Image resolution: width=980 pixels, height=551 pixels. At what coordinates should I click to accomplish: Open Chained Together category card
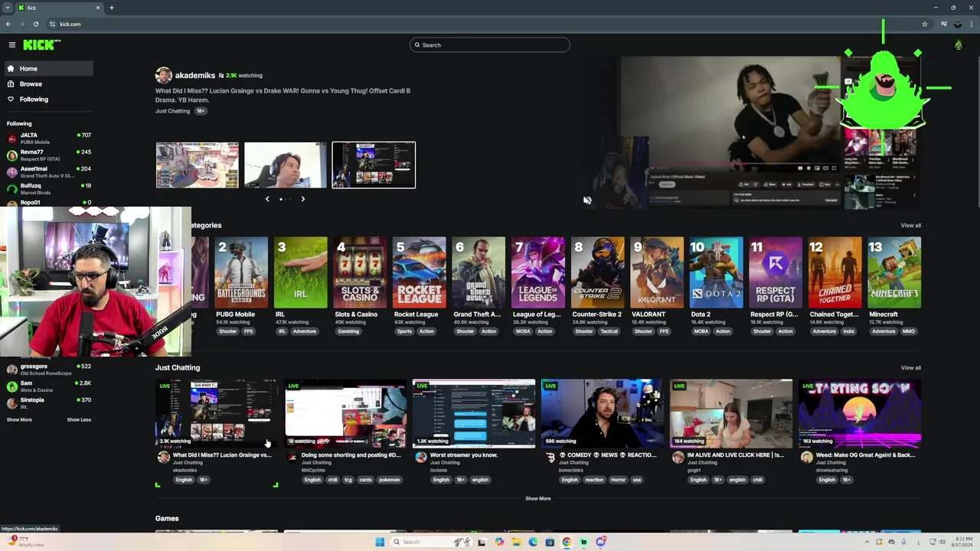(835, 287)
